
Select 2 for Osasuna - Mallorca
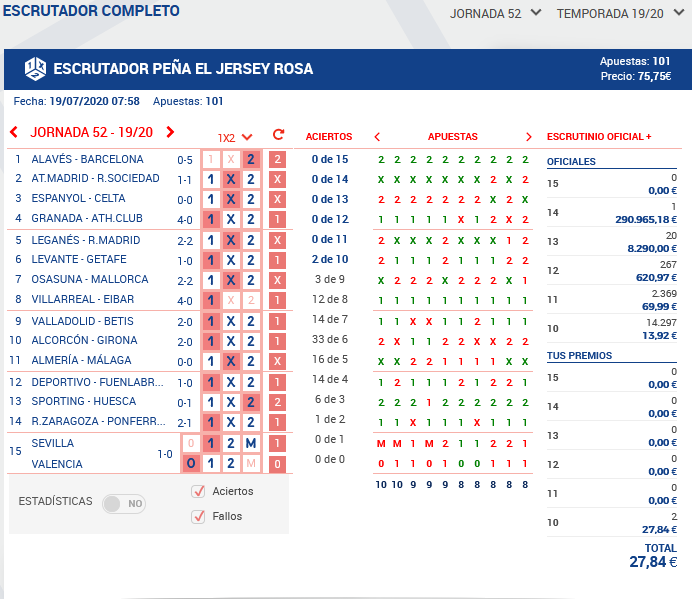251,280
